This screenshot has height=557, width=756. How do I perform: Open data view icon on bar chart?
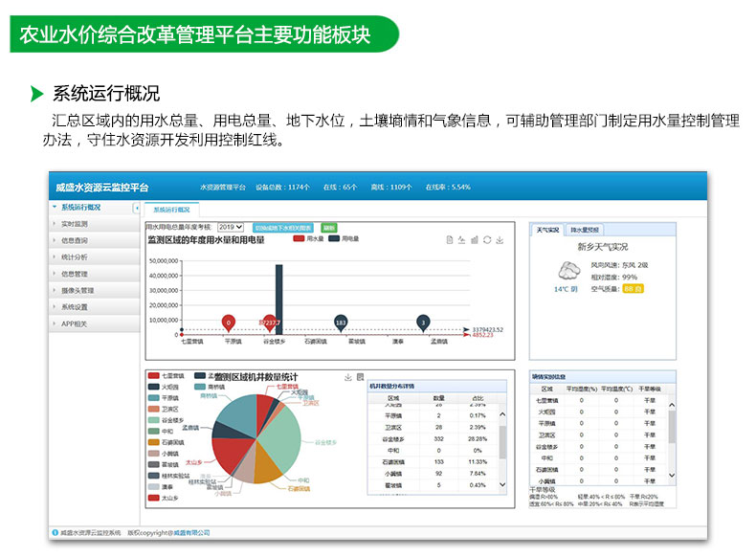pyautogui.click(x=450, y=240)
